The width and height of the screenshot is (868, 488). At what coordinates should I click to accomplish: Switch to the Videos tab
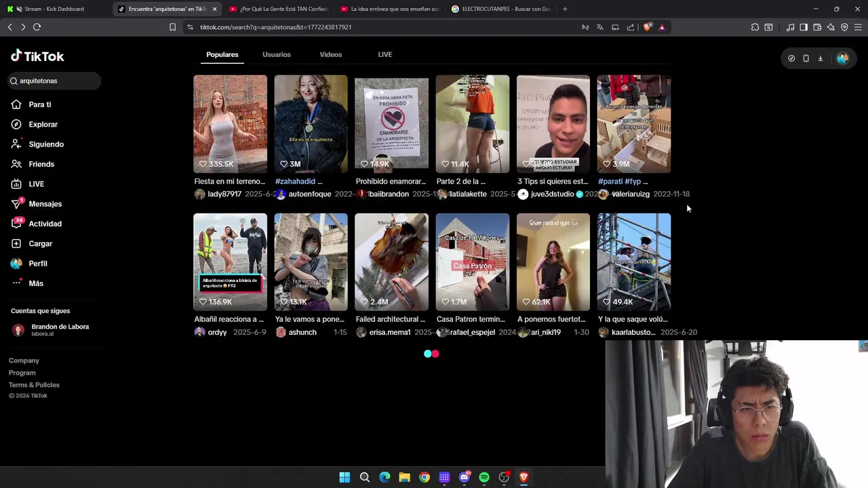(x=331, y=54)
